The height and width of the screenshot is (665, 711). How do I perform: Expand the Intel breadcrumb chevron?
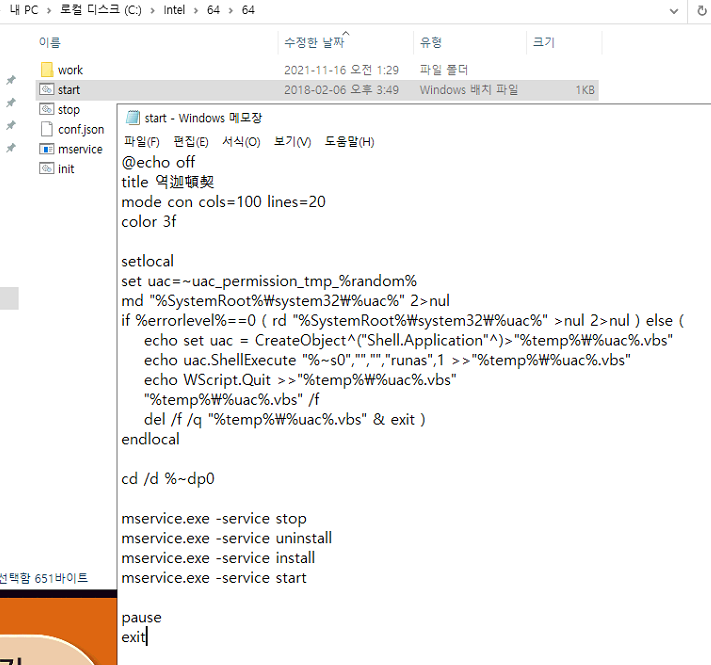click(x=196, y=10)
